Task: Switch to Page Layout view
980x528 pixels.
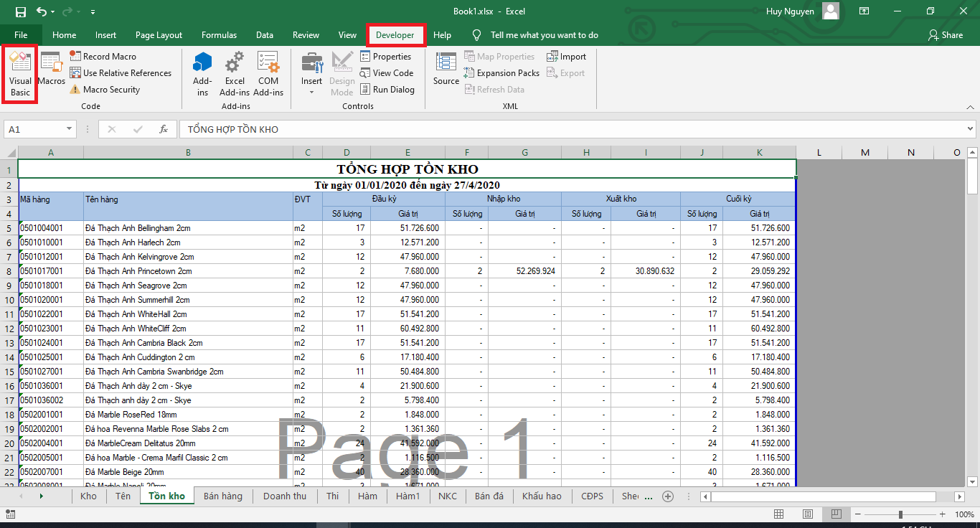Action: tap(808, 514)
